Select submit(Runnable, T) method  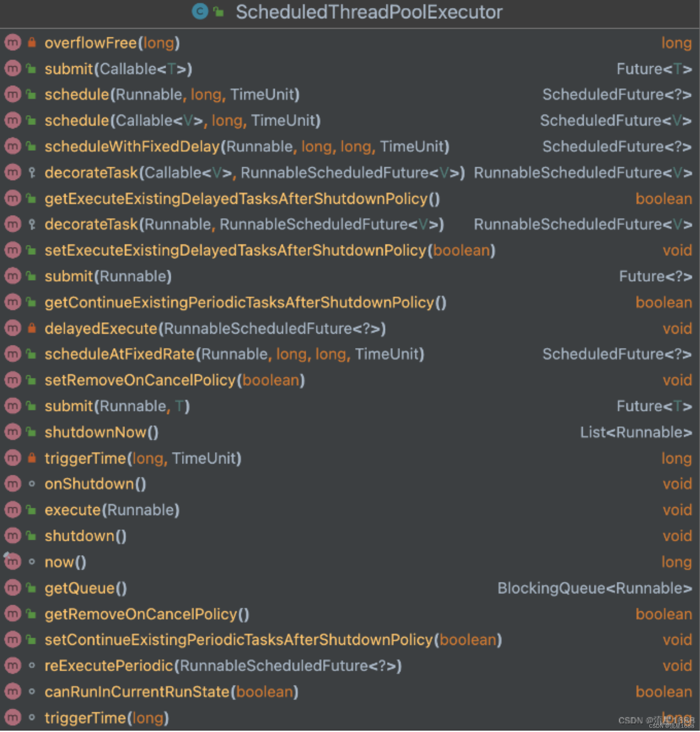117,406
